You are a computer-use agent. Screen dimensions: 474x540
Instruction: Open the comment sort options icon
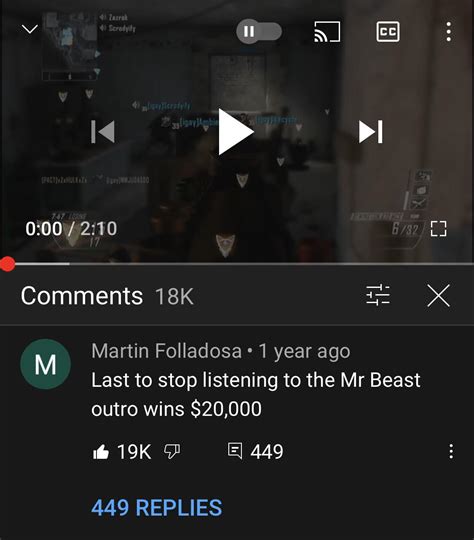point(378,295)
